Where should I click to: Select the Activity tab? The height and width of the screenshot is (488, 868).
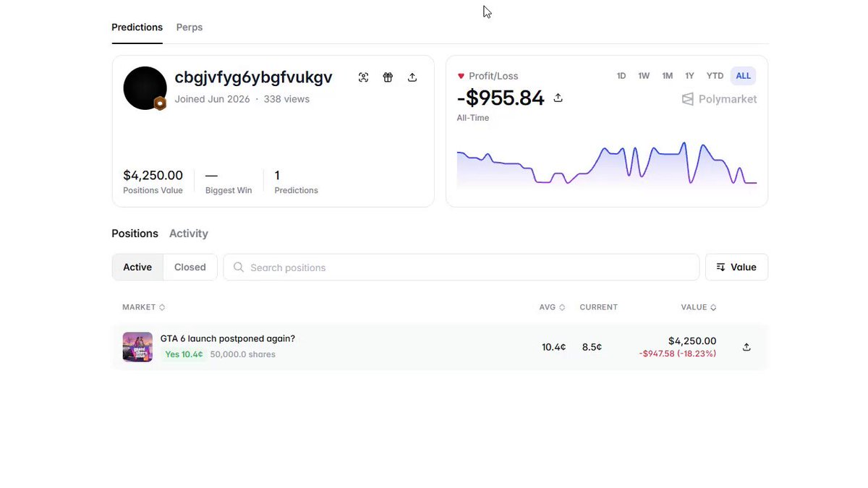(189, 234)
